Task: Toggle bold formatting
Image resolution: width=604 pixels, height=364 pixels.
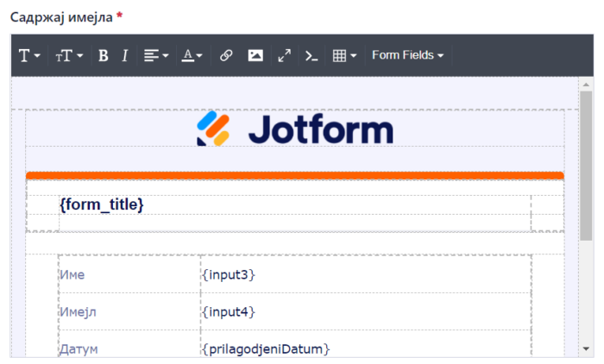Action: coord(104,56)
